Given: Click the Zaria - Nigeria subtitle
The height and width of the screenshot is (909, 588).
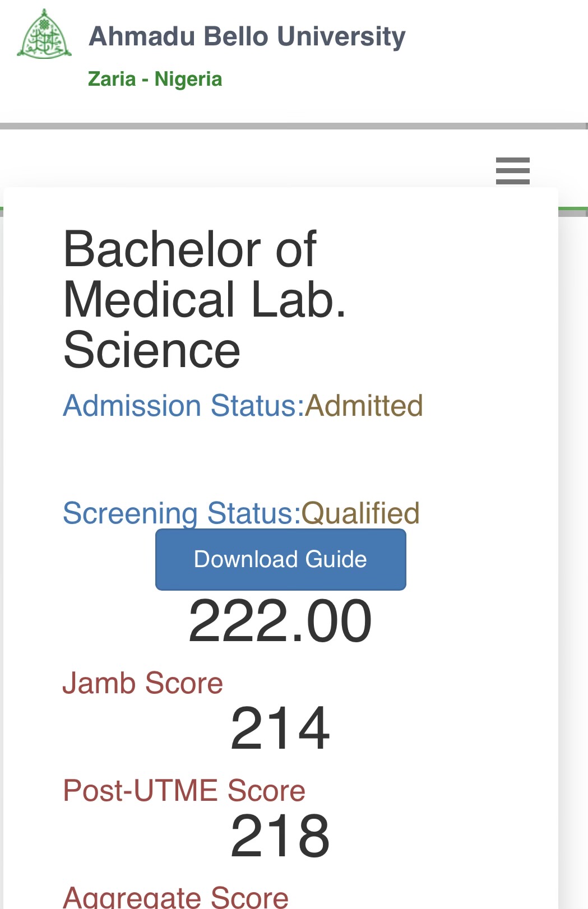Looking at the screenshot, I should click(x=155, y=79).
